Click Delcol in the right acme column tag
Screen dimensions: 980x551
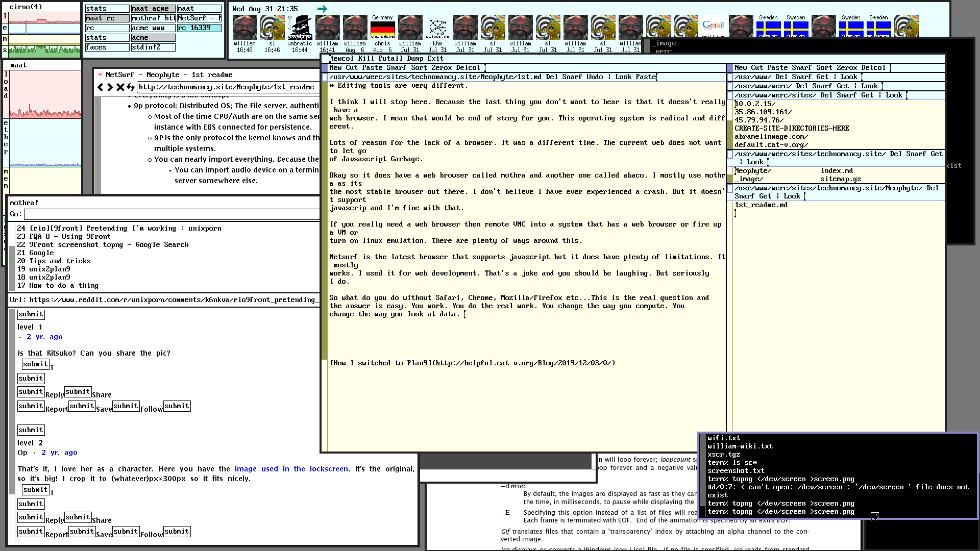click(x=873, y=68)
